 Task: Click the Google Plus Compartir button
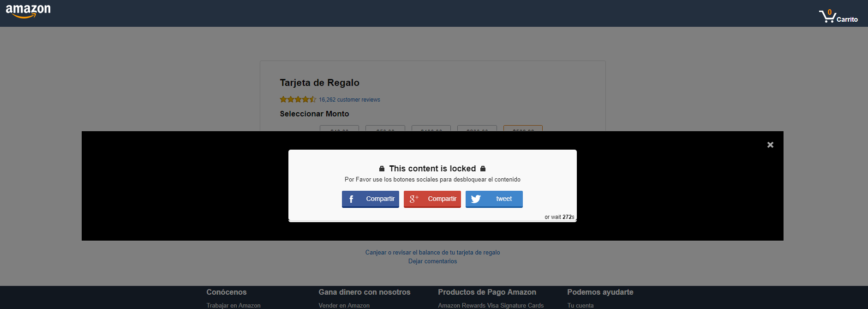click(432, 199)
